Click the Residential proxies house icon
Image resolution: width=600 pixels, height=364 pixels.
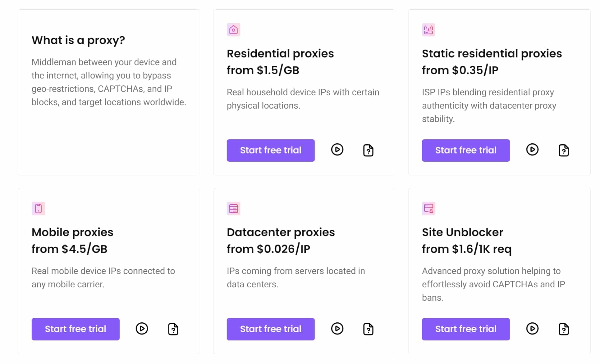(233, 30)
